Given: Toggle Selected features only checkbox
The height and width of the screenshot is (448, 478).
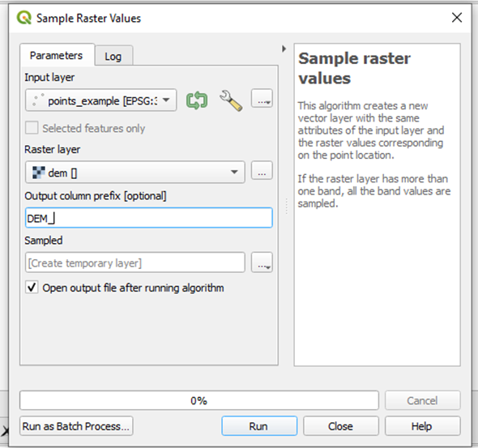Looking at the screenshot, I should click(32, 128).
